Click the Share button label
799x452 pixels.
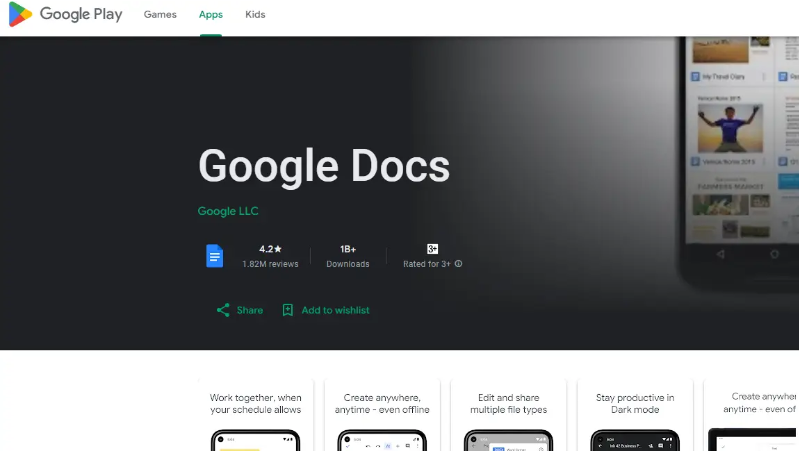click(250, 310)
